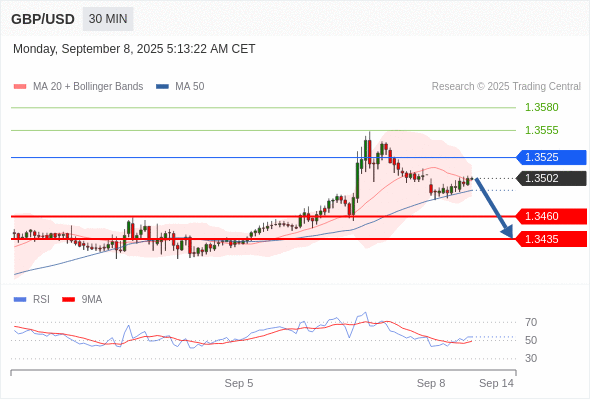Click the red 9MA legend swatch

pos(68,300)
